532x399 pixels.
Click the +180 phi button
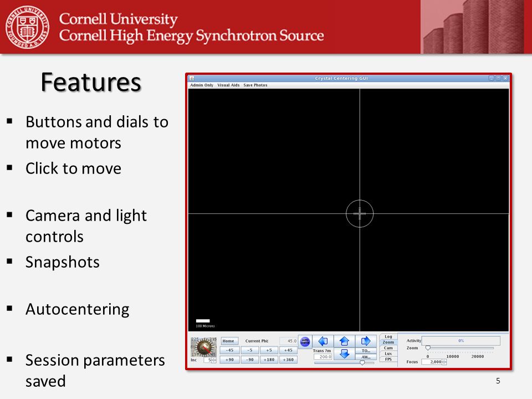[269, 360]
